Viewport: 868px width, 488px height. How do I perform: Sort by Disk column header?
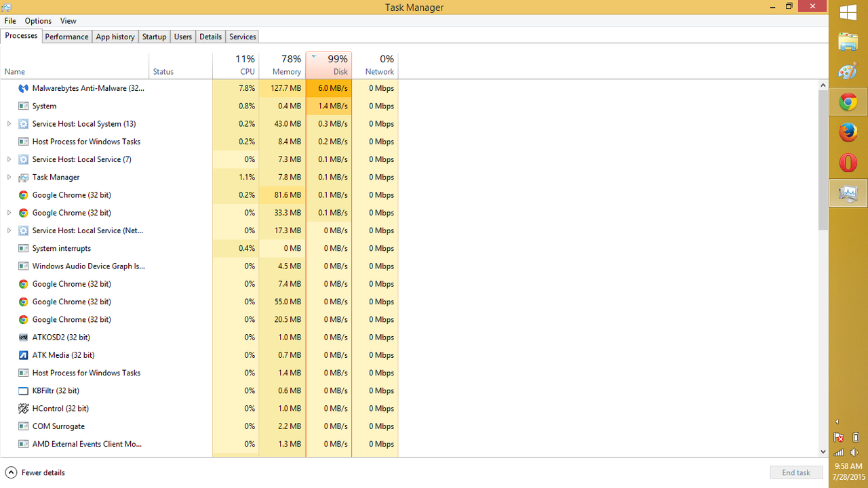[x=329, y=65]
